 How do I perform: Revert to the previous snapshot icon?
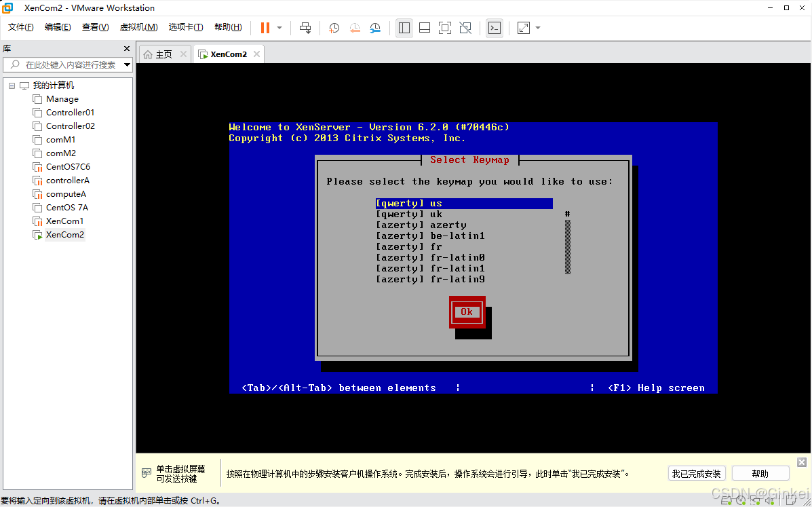point(355,28)
